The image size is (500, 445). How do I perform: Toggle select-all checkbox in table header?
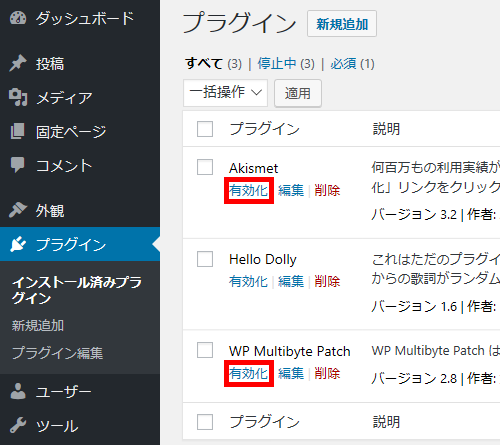click(205, 129)
